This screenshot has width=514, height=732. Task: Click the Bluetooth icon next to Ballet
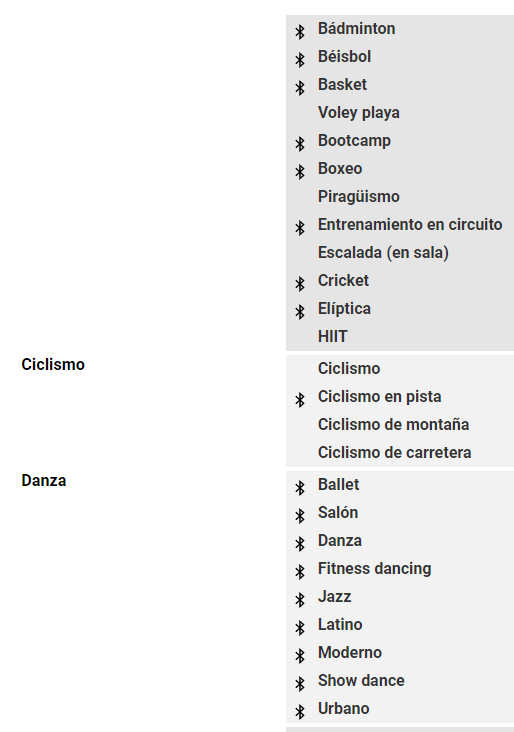coord(300,488)
